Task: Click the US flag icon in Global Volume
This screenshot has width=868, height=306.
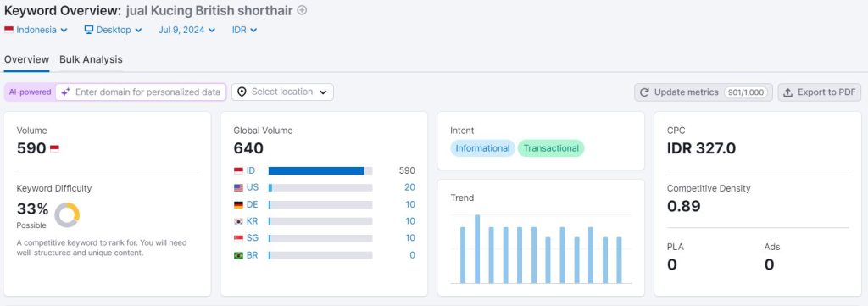Action: coord(238,187)
